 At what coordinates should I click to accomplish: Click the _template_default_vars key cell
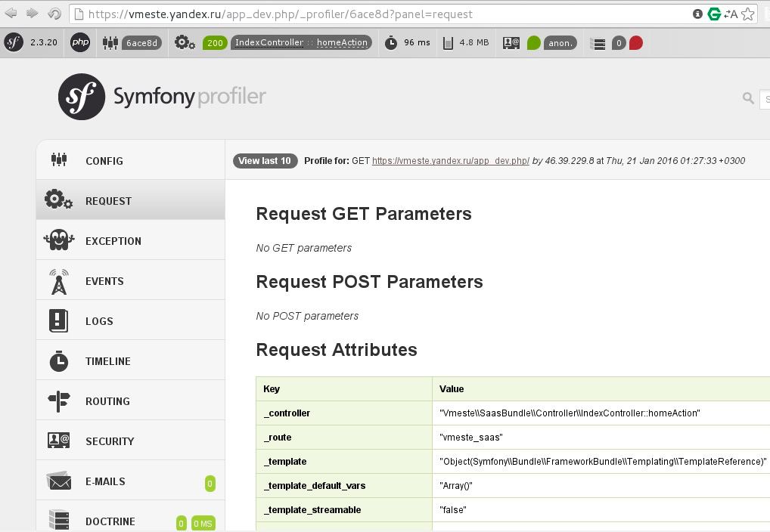tap(344, 486)
